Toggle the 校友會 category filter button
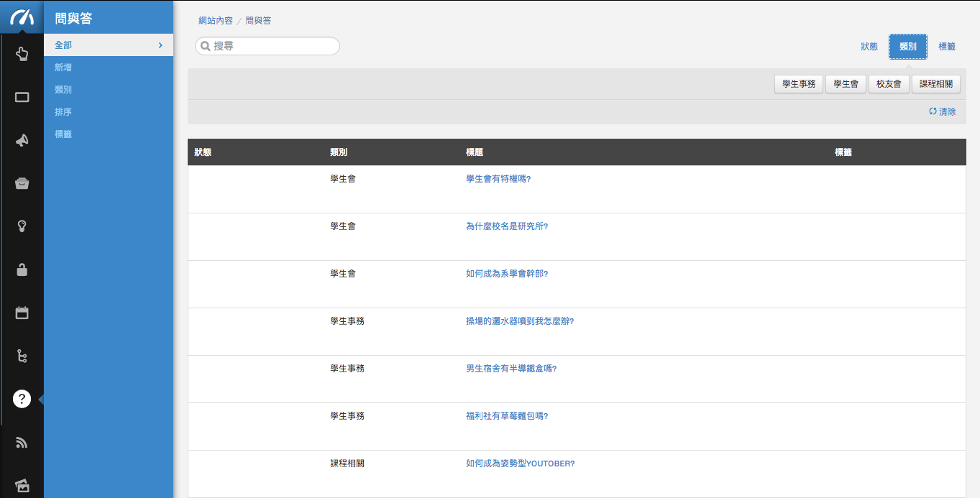The width and height of the screenshot is (980, 498). click(x=889, y=84)
